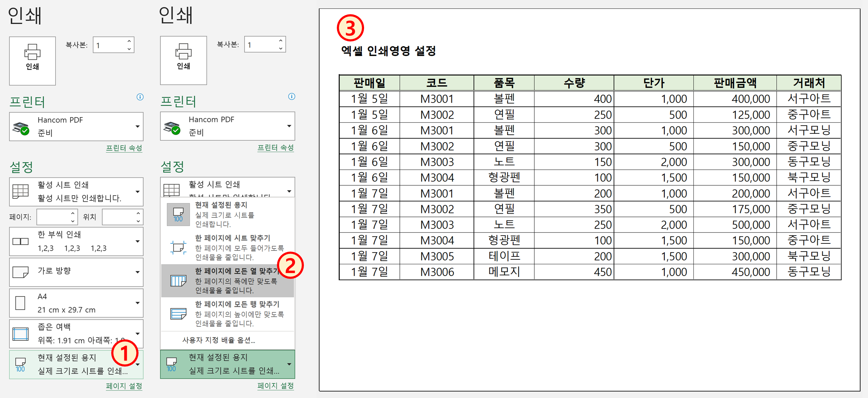This screenshot has height=398, width=868.
Task: Select 'Fit sheet on one page' scaling option
Action: pos(227,247)
